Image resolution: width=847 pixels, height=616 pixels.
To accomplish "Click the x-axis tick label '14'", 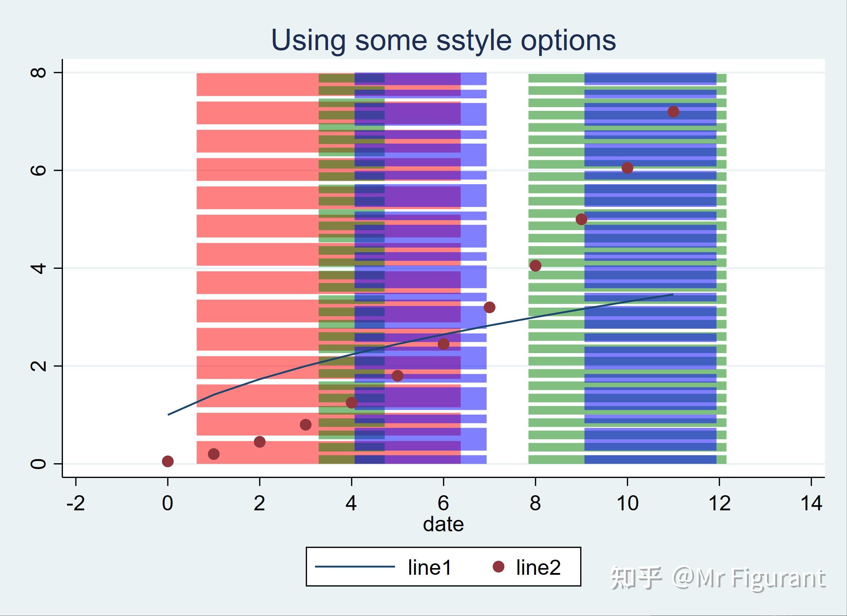I will 812,503.
